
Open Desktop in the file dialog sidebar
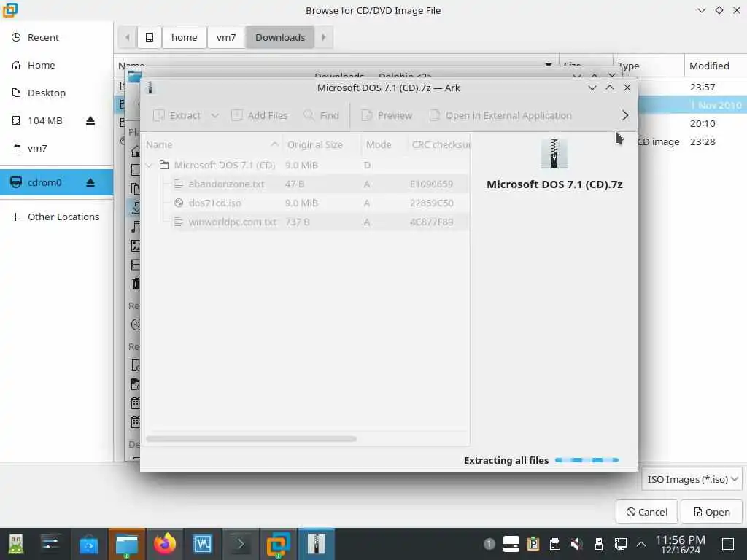coord(56,93)
